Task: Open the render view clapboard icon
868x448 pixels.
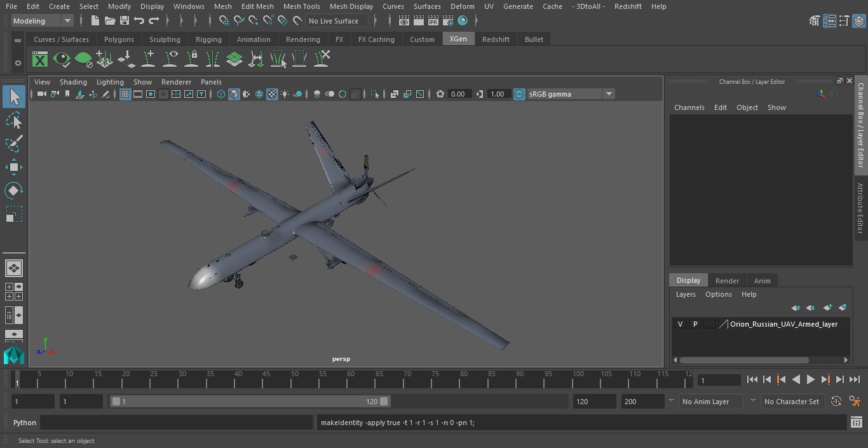Action: pyautogui.click(x=403, y=21)
